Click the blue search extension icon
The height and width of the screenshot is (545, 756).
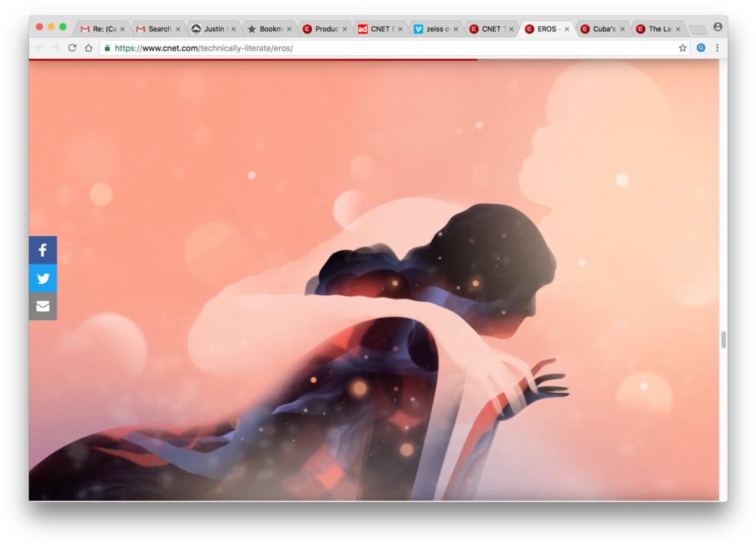(701, 47)
